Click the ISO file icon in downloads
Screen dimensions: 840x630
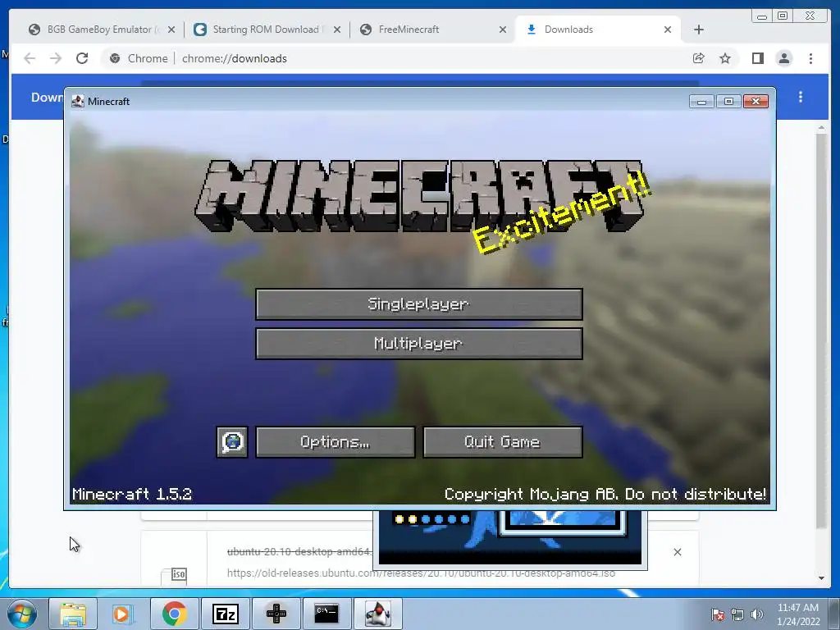pos(175,575)
